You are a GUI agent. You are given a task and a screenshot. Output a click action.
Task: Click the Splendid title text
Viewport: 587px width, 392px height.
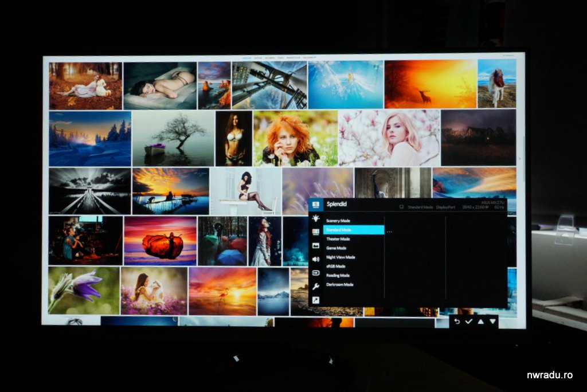point(336,204)
